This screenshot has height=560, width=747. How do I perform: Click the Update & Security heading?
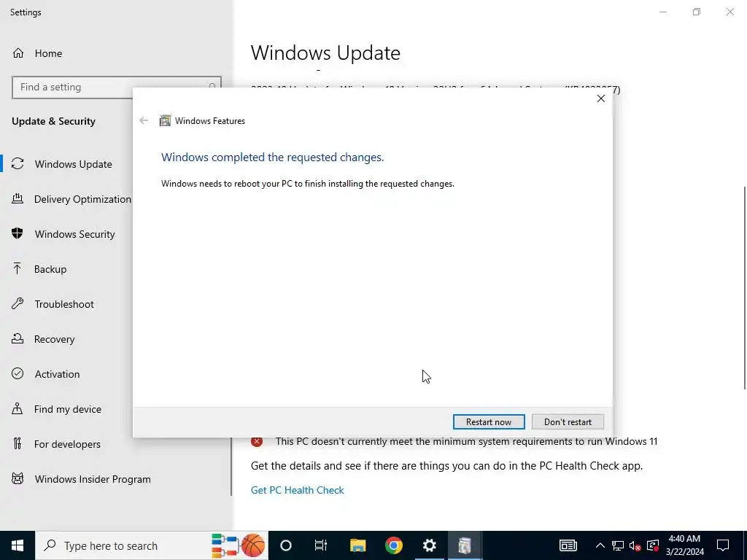pyautogui.click(x=53, y=122)
